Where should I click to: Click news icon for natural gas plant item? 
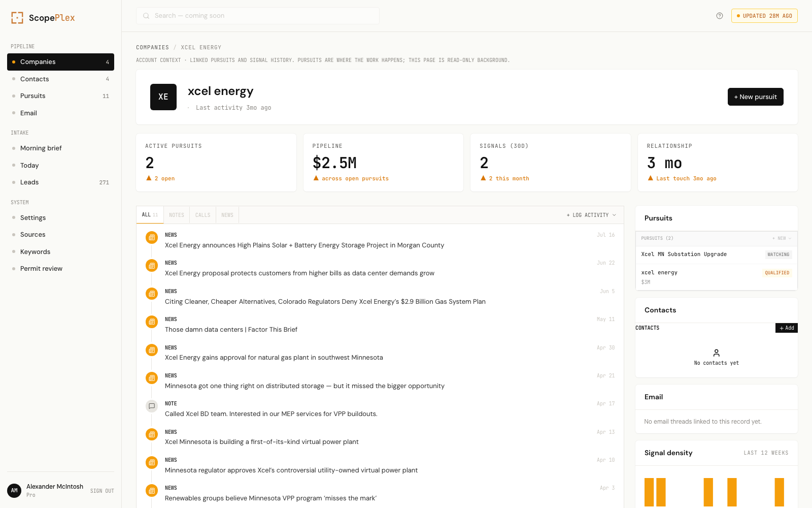152,350
